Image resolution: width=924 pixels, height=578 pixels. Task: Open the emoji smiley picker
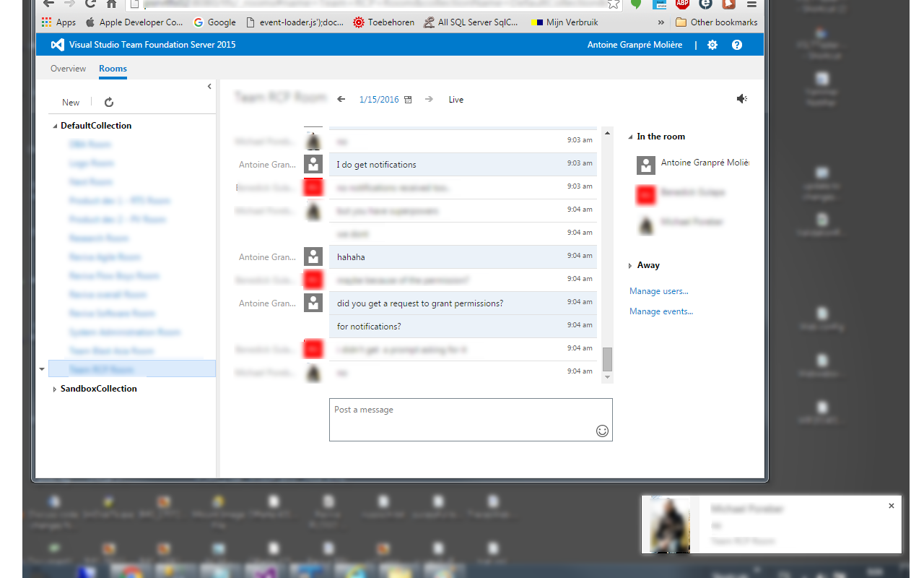coord(602,431)
